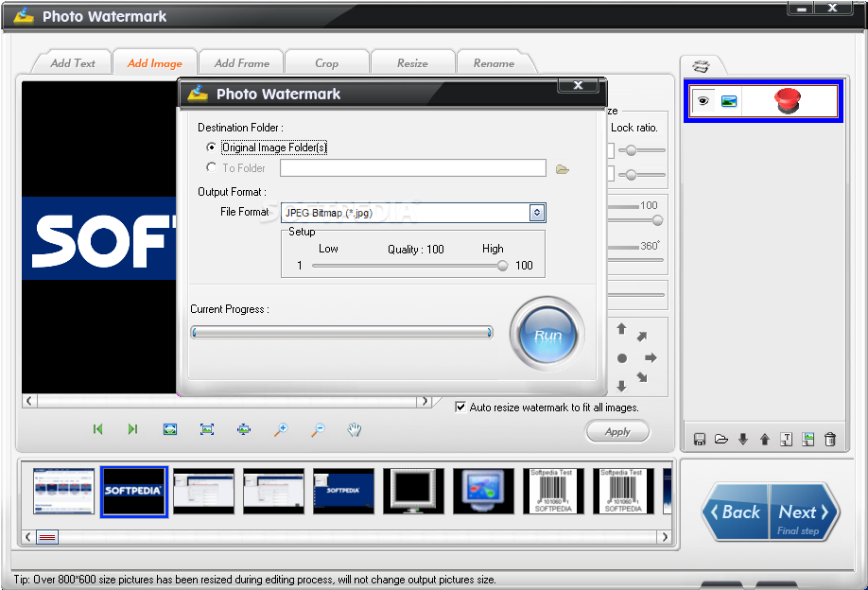Click the opacity slider handle at 100

[658, 221]
